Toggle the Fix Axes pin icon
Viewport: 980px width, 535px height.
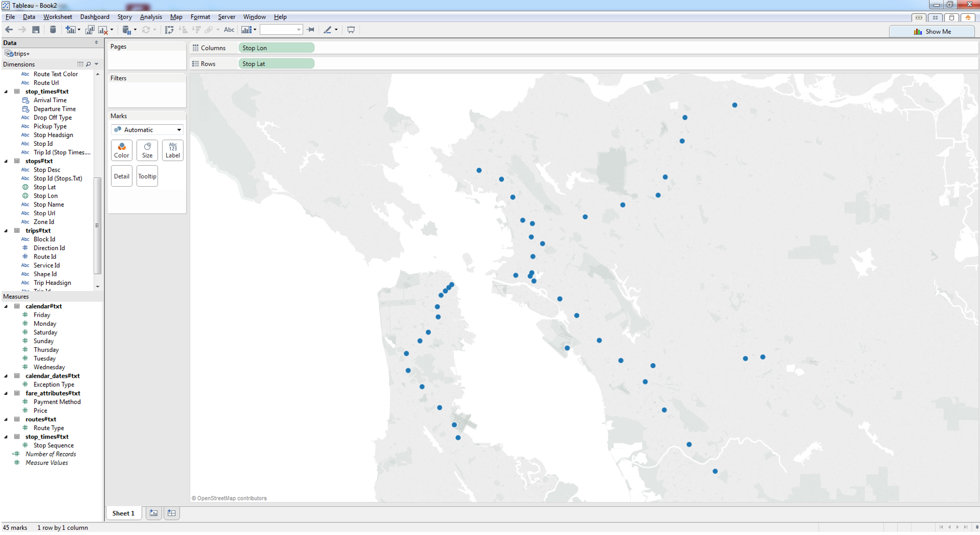310,30
